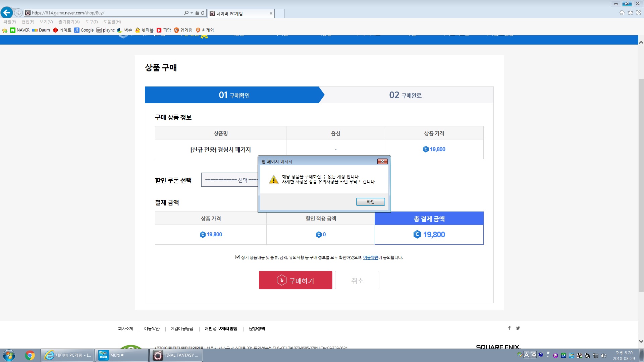Open the 이용약관 link in agreement text
The height and width of the screenshot is (362, 644).
(371, 257)
